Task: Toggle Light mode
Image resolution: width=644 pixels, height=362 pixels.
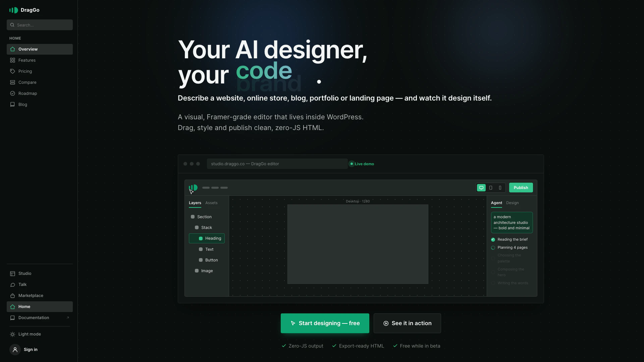Action: coord(40,334)
